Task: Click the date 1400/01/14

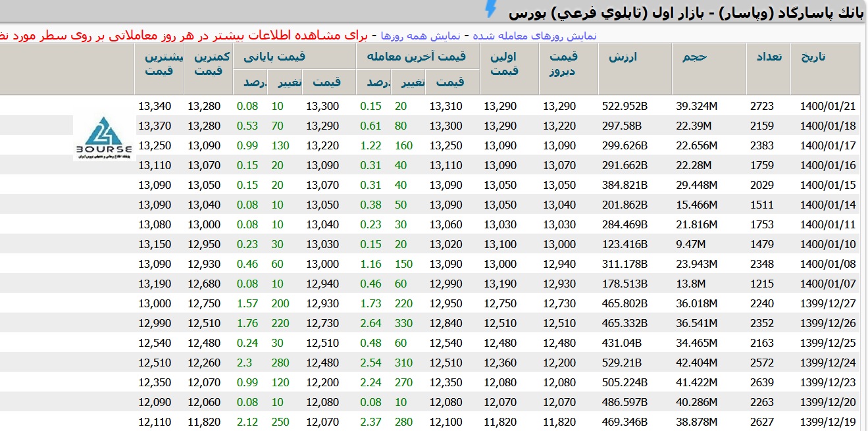Action: coord(828,205)
